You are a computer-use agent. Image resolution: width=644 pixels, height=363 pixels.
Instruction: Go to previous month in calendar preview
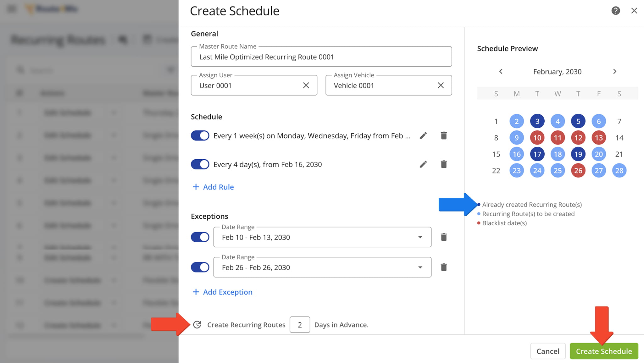click(500, 71)
